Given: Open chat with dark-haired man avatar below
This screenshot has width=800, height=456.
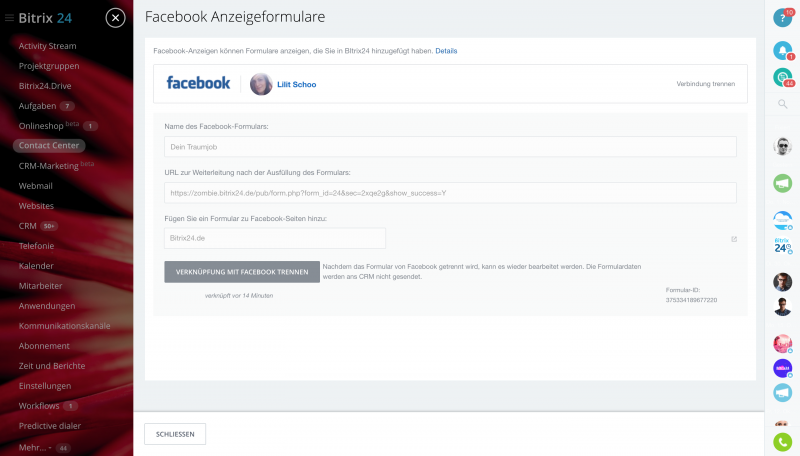Looking at the screenshot, I should click(x=782, y=307).
